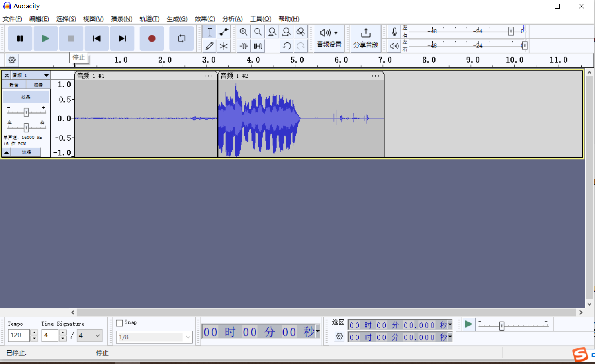Fit selection to window width

(x=272, y=32)
